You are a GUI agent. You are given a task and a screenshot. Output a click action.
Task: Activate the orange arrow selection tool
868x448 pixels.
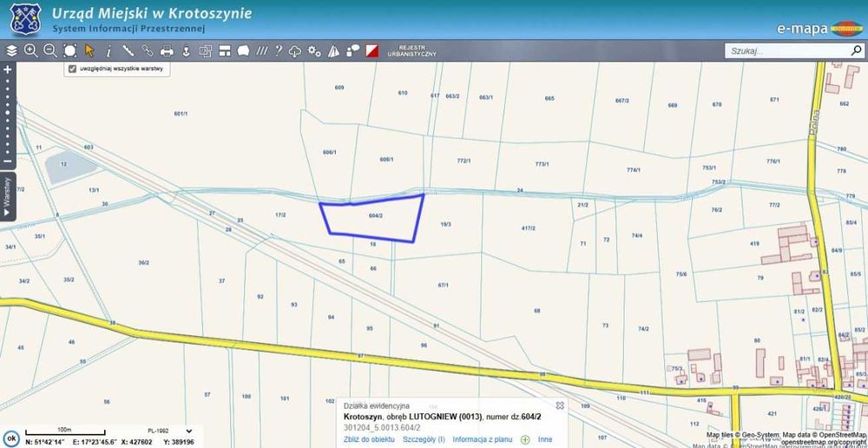click(89, 51)
